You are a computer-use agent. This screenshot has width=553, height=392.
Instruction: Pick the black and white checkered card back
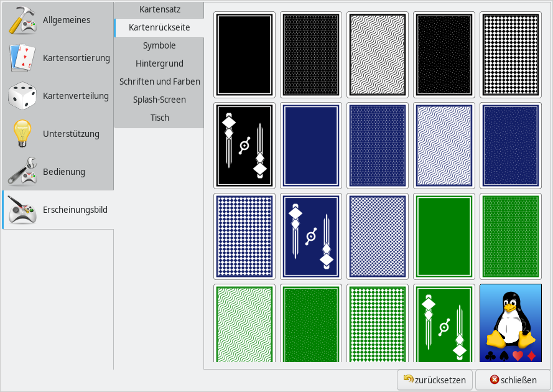coord(510,55)
